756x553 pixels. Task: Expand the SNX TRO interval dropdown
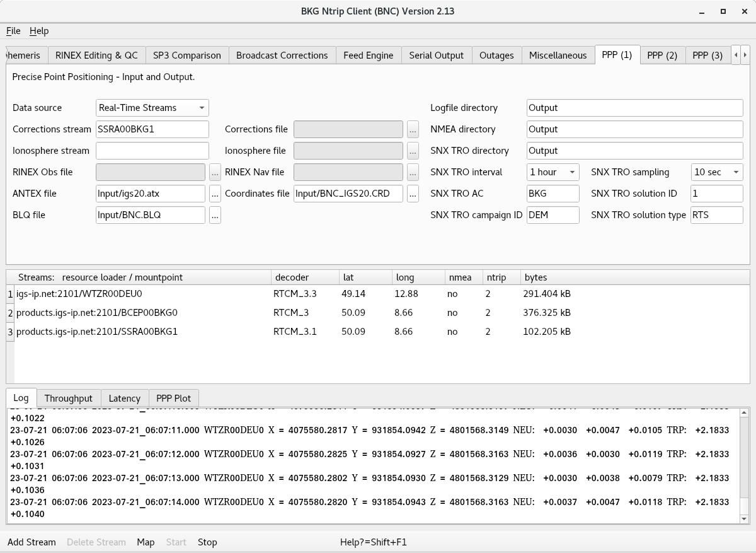click(553, 172)
